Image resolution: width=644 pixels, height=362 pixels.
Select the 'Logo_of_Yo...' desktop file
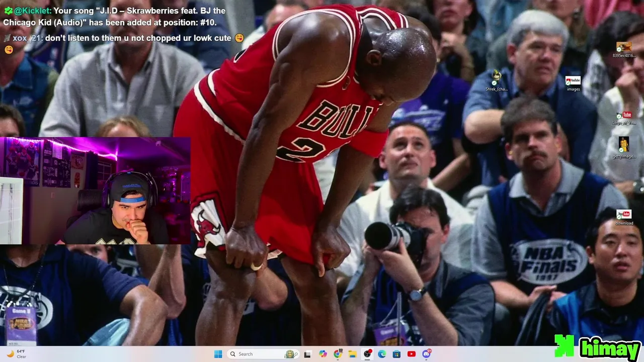pos(624,118)
